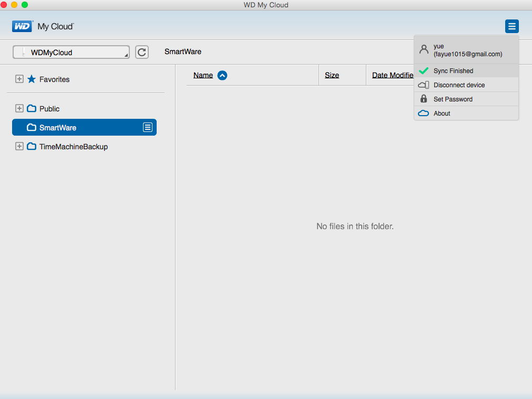Click the yue account entry
This screenshot has width=532, height=399.
[466, 50]
